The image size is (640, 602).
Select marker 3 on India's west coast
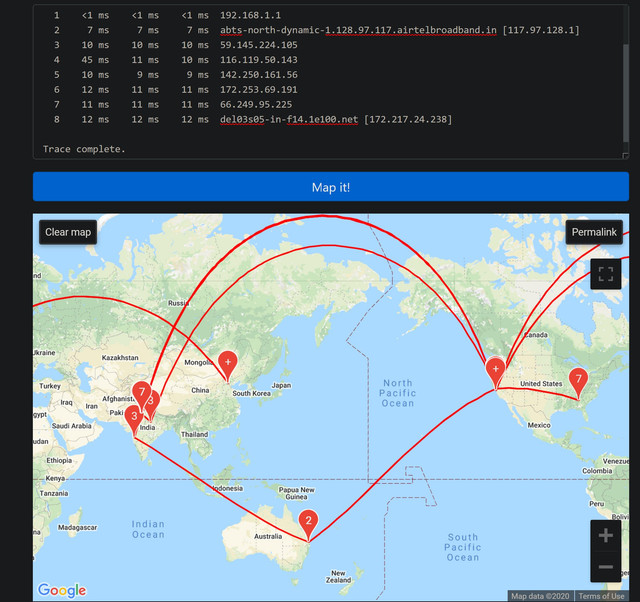pos(133,415)
